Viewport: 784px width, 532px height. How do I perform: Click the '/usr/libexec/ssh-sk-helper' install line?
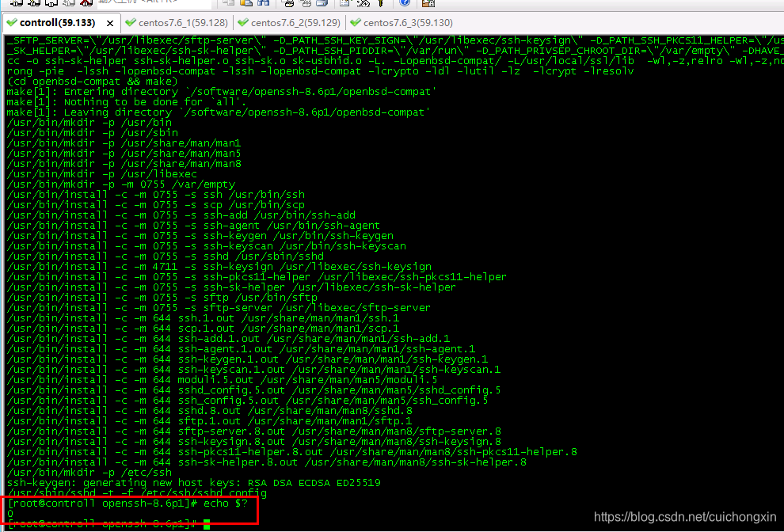click(x=231, y=287)
